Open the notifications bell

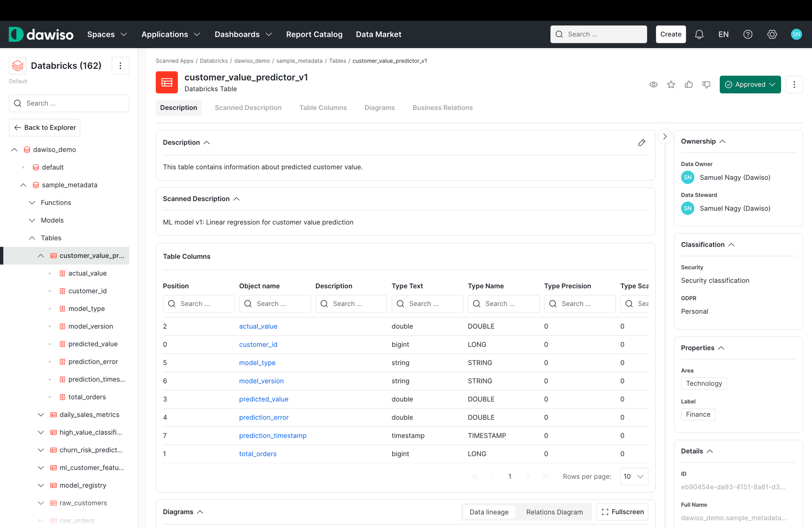tap(699, 34)
